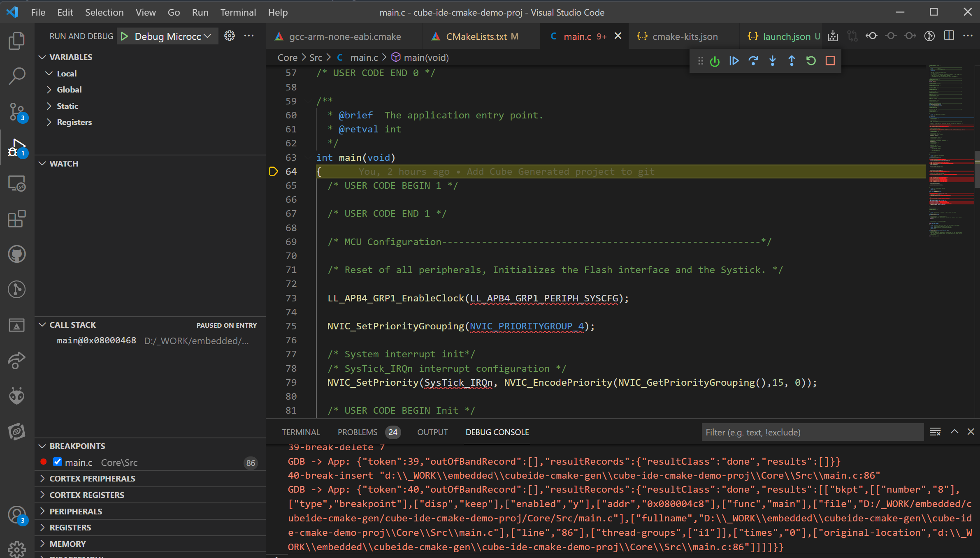The width and height of the screenshot is (980, 558).
Task: Click the Restart debug session icon
Action: (x=811, y=60)
